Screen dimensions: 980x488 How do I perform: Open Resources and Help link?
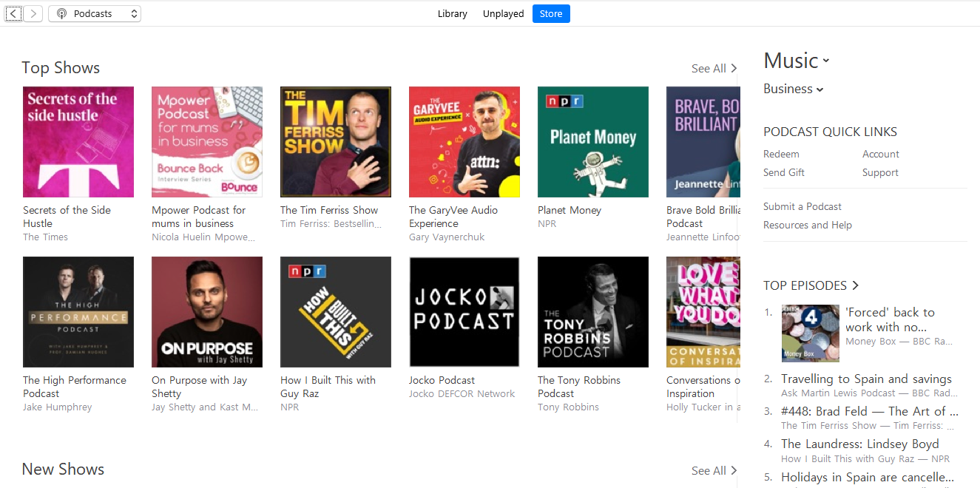click(x=808, y=225)
